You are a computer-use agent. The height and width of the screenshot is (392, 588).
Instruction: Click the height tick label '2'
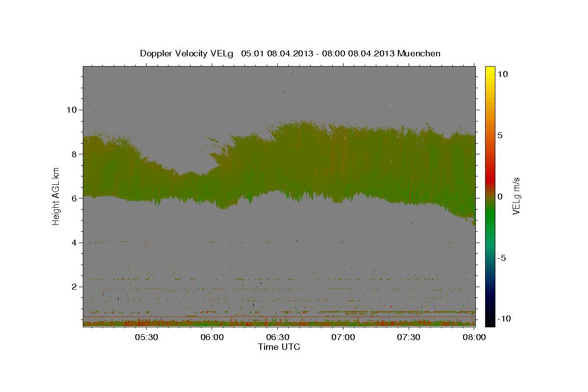click(73, 287)
